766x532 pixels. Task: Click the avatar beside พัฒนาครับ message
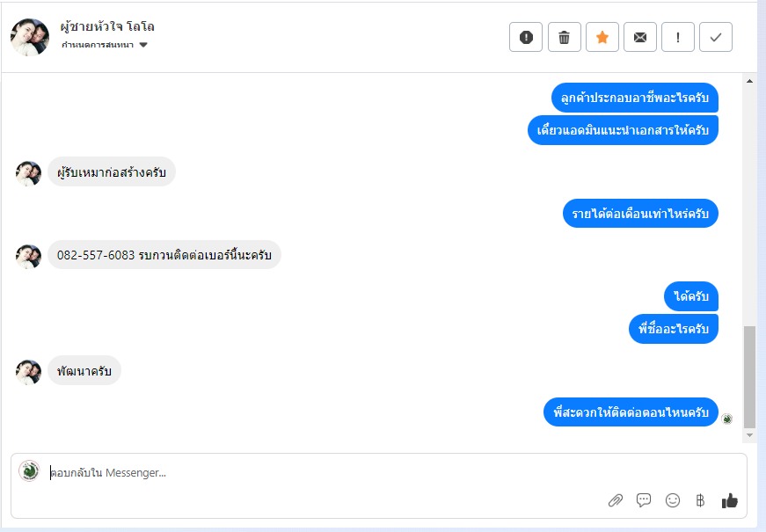point(28,372)
